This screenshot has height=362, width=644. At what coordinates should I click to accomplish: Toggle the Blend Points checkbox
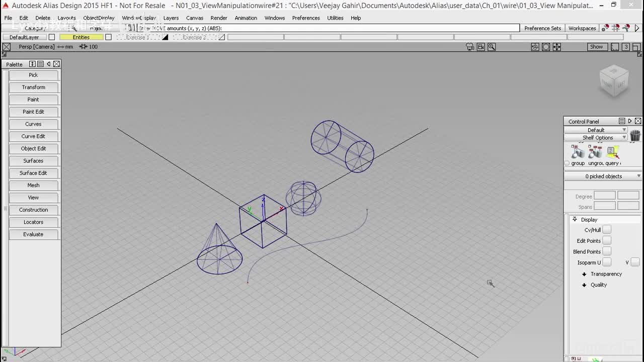click(607, 251)
